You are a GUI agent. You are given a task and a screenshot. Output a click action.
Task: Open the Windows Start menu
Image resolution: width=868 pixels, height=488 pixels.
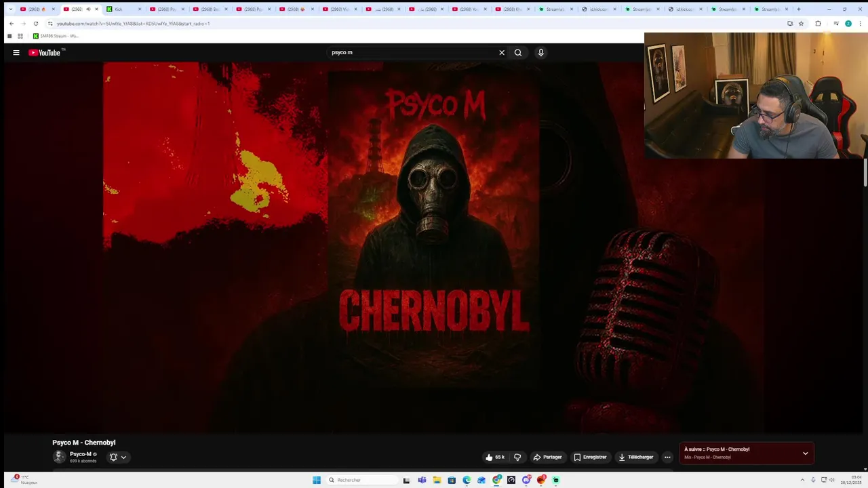point(317,480)
